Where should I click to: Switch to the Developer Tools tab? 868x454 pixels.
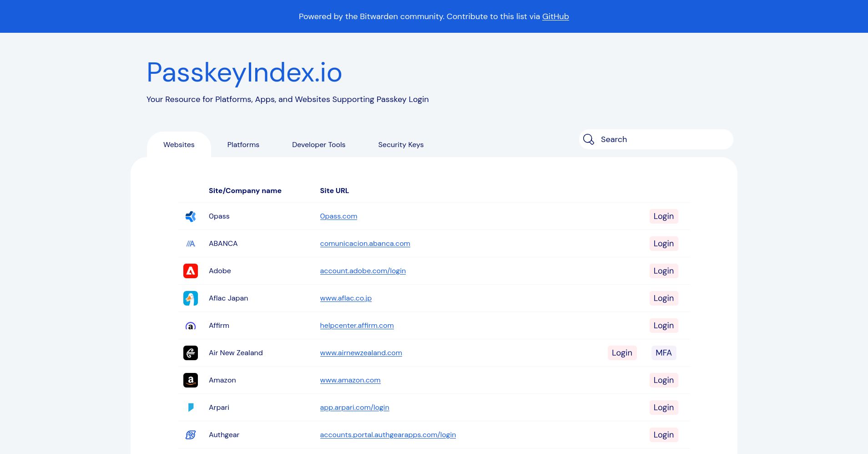(x=318, y=144)
